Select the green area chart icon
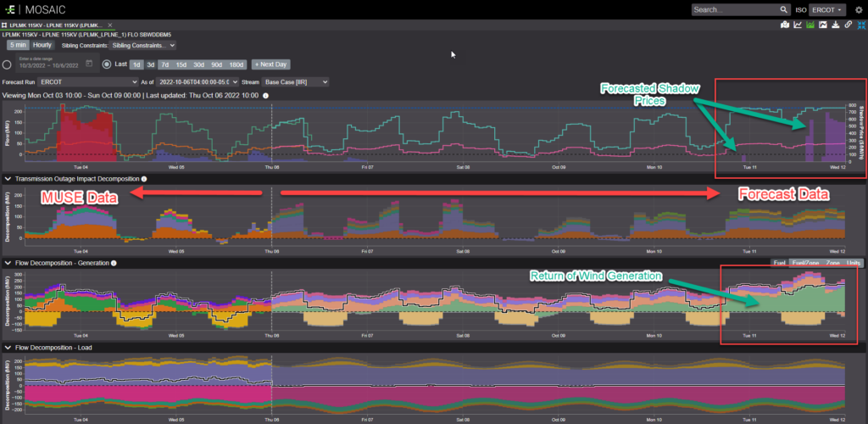 [810, 25]
